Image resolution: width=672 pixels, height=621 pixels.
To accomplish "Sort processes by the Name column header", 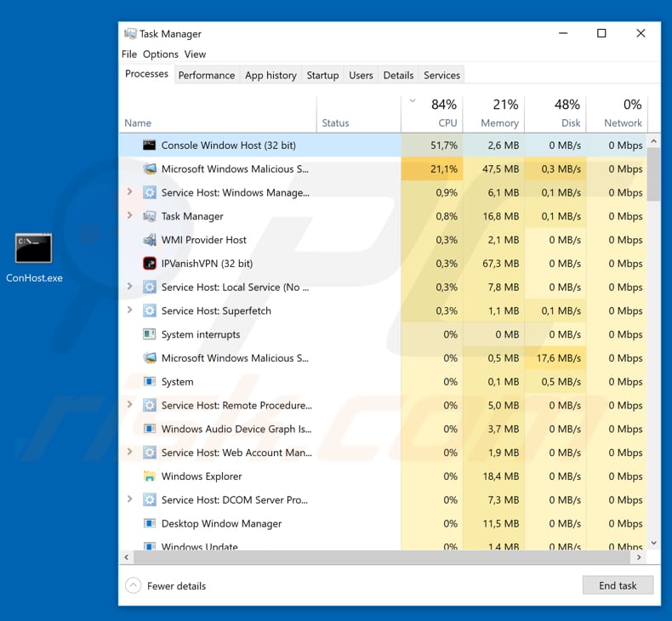I will click(x=218, y=114).
